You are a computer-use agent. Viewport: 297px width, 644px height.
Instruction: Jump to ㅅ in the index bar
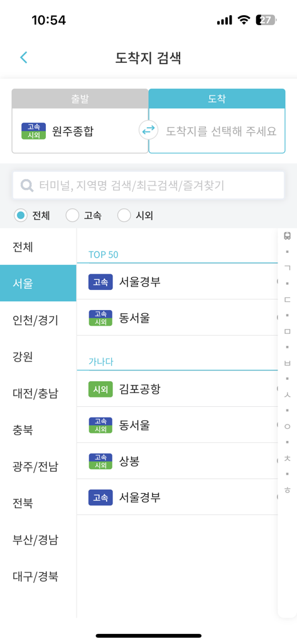(x=287, y=395)
